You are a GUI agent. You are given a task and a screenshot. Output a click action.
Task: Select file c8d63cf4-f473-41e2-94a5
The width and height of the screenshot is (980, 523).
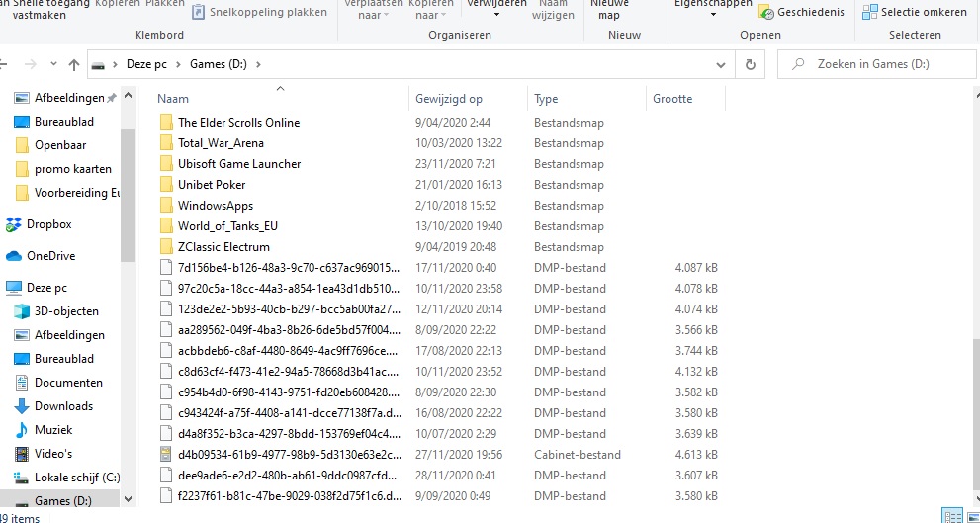point(288,371)
